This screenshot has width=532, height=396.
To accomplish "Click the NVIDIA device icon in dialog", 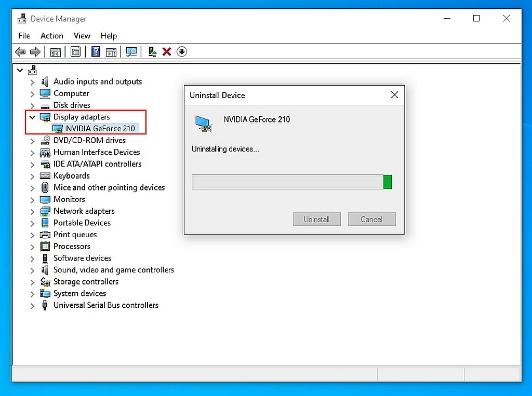I will coord(204,124).
